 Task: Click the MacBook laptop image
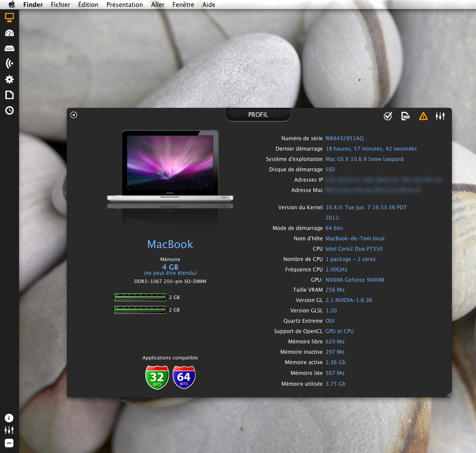[170, 166]
